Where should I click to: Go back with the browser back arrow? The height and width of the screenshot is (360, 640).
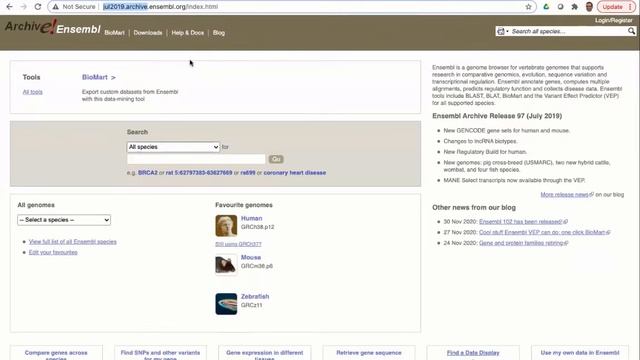tap(9, 7)
